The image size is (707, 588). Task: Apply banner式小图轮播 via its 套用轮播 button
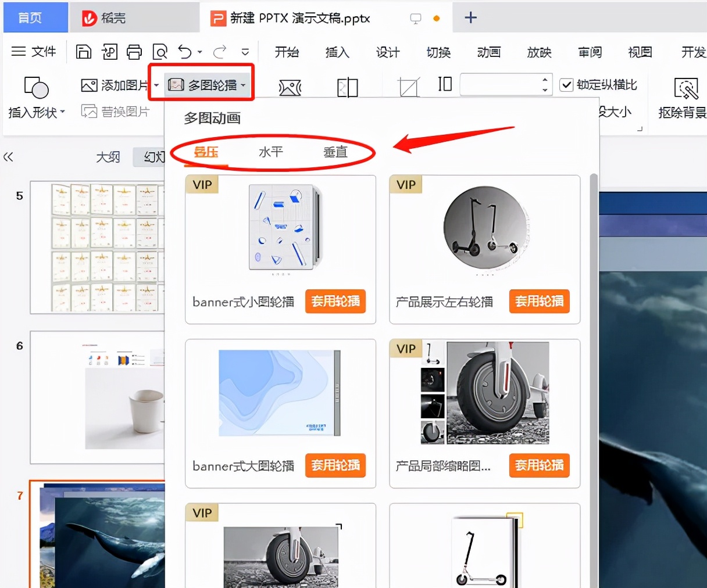click(x=335, y=302)
